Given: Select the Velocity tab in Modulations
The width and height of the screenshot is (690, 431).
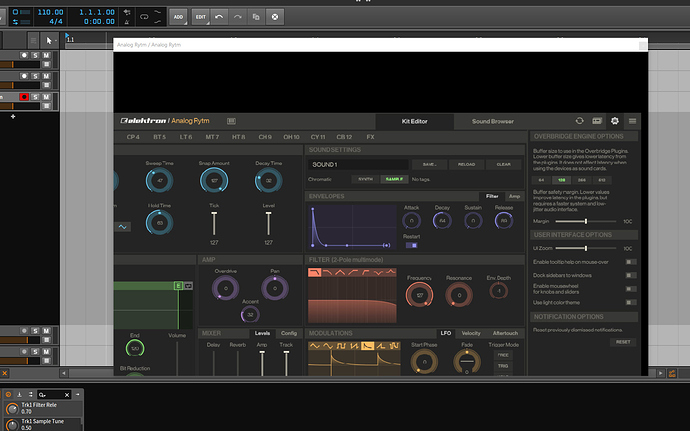Looking at the screenshot, I should [470, 333].
